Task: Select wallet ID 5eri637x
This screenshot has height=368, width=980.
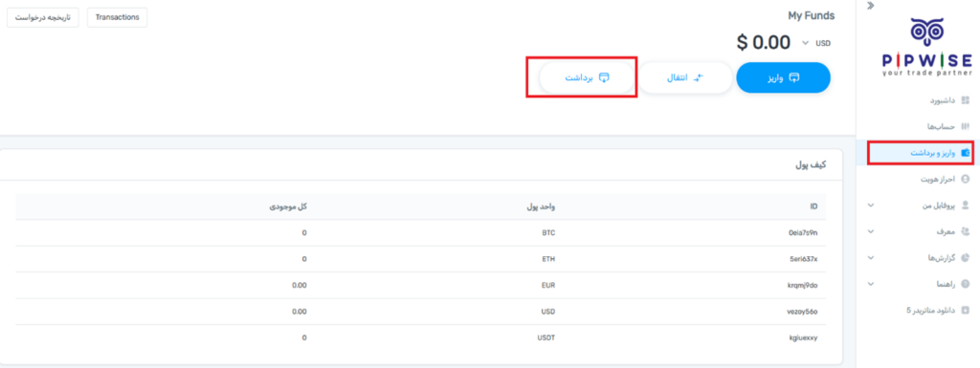Action: (x=804, y=259)
